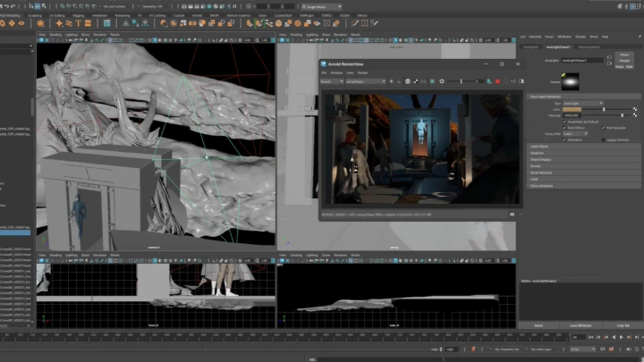
Task: Select the defaultLightSet tab in Attribute Editor
Action: (589, 47)
